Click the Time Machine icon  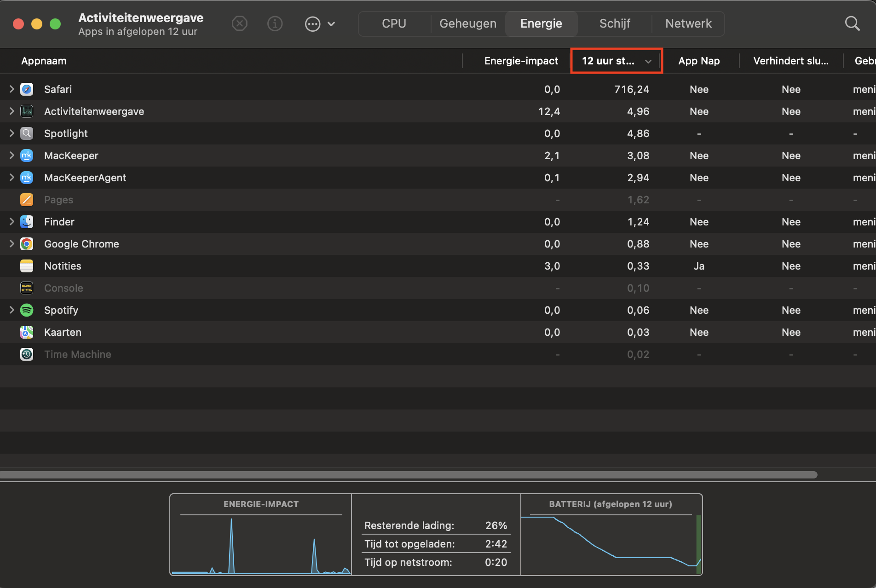coord(27,354)
